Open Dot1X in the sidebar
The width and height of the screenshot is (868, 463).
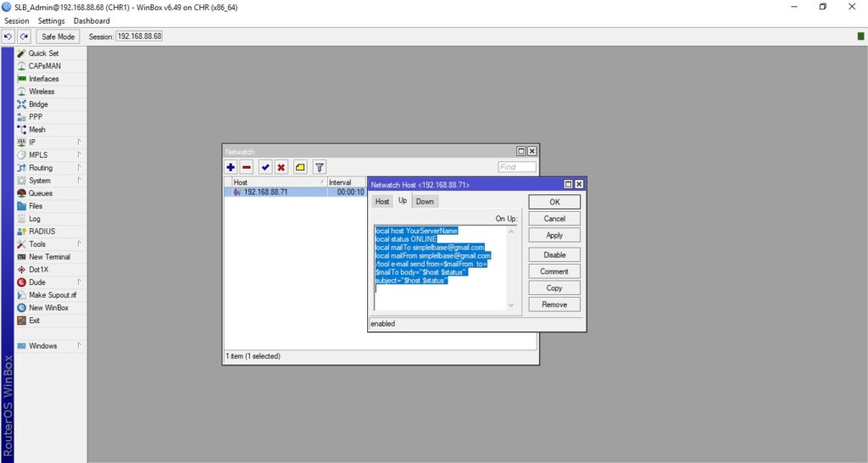click(50, 270)
